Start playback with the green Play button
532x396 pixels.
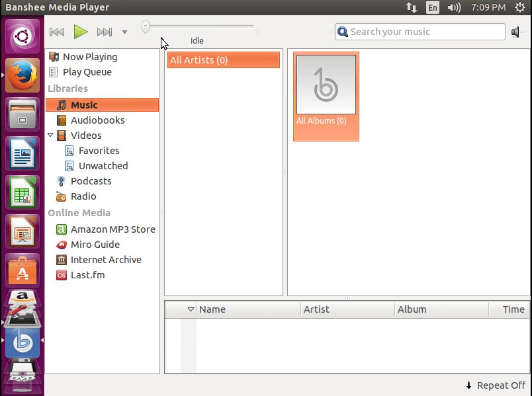tap(81, 32)
